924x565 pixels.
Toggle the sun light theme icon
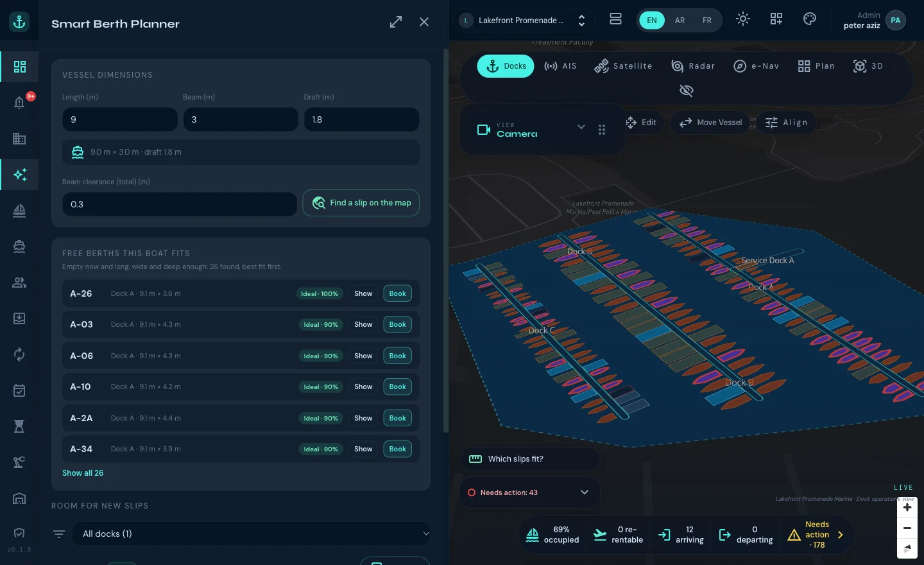pyautogui.click(x=743, y=19)
